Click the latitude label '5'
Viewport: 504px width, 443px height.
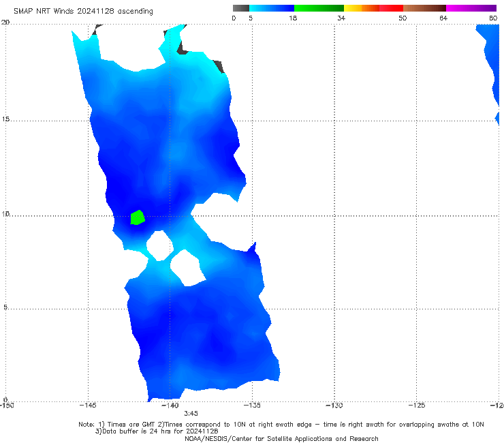coord(5,307)
